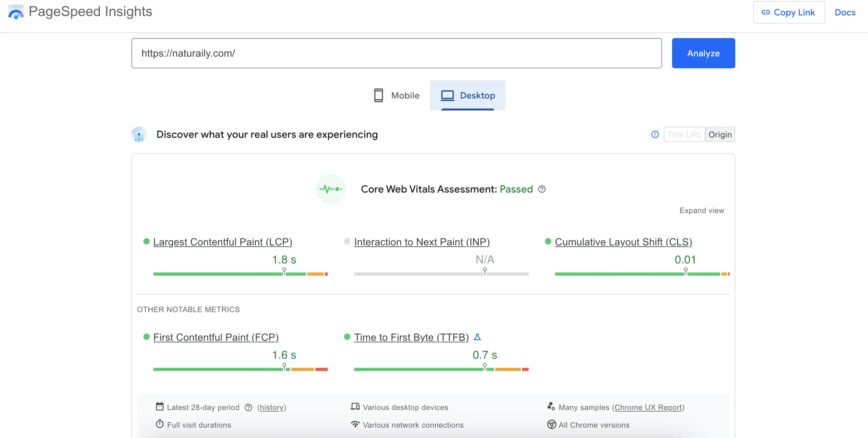Click the stopwatch icon by Full visit durations
The image size is (868, 438).
pos(160,424)
